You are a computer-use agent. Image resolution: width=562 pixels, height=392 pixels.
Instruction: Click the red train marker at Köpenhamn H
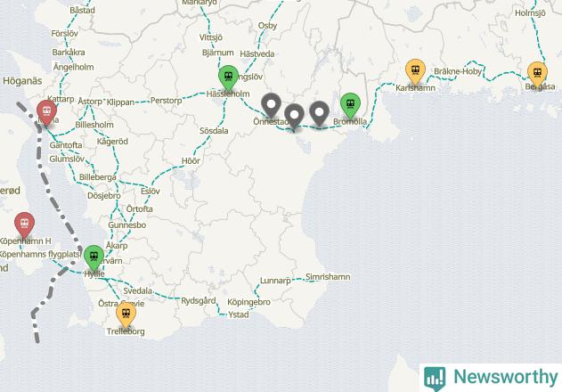pos(24,225)
